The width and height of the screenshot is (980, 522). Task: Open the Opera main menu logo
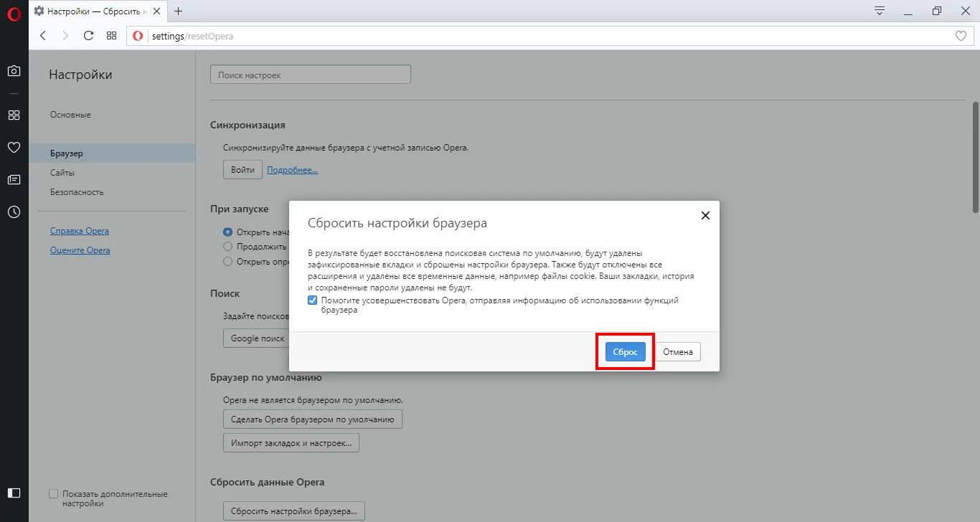(14, 14)
